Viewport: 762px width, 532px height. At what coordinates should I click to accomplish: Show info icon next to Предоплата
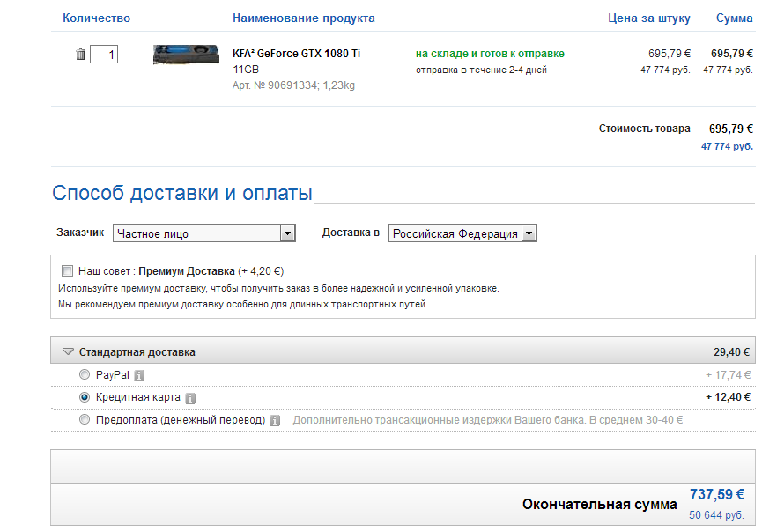pos(275,421)
